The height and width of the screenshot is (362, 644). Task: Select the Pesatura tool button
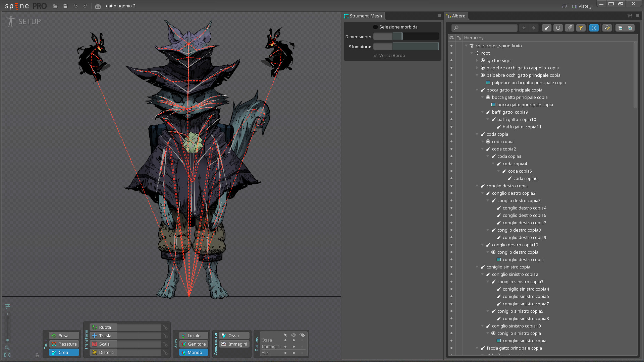(64, 344)
